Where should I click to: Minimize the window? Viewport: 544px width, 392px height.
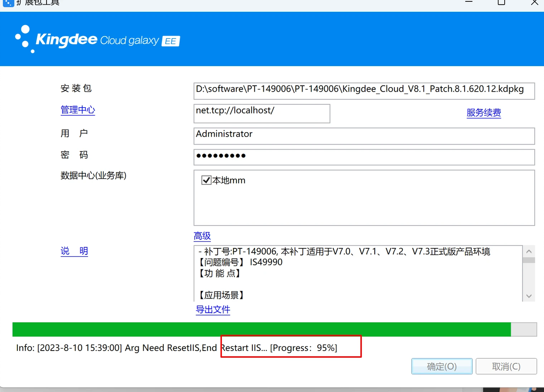point(469,2)
